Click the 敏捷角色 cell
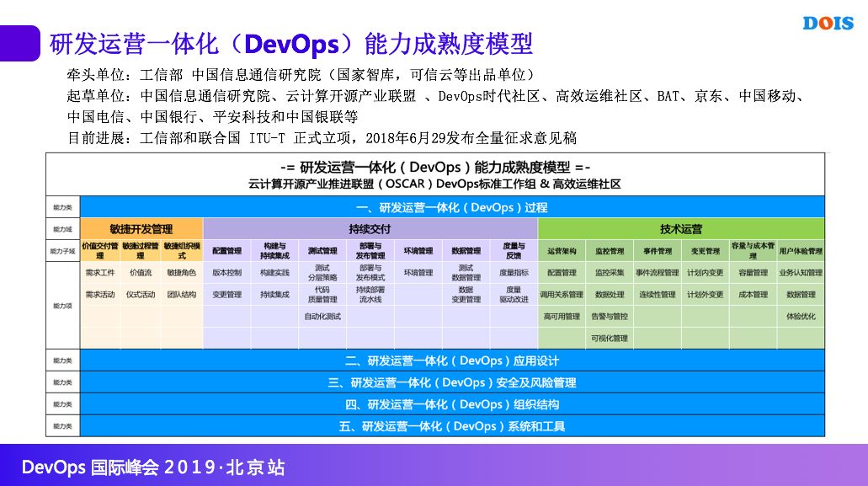 182,272
